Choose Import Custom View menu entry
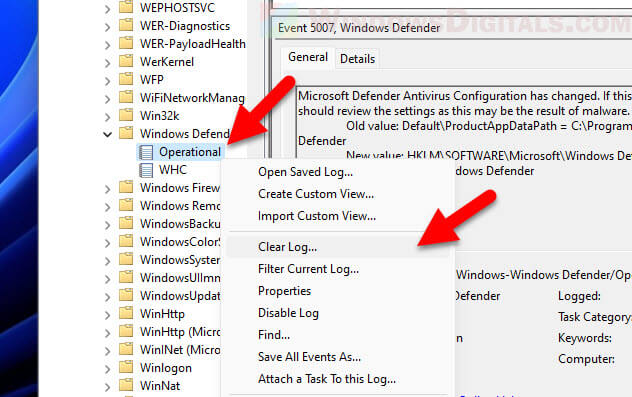The image size is (632, 397). pos(338,216)
